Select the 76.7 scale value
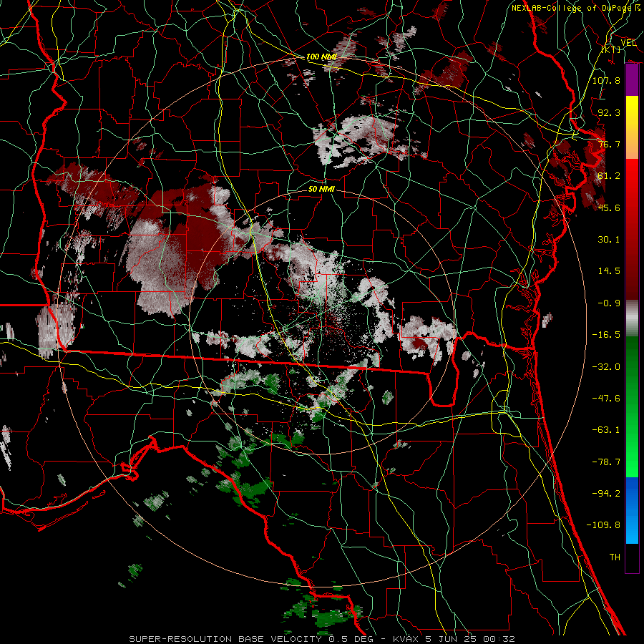 [609, 144]
